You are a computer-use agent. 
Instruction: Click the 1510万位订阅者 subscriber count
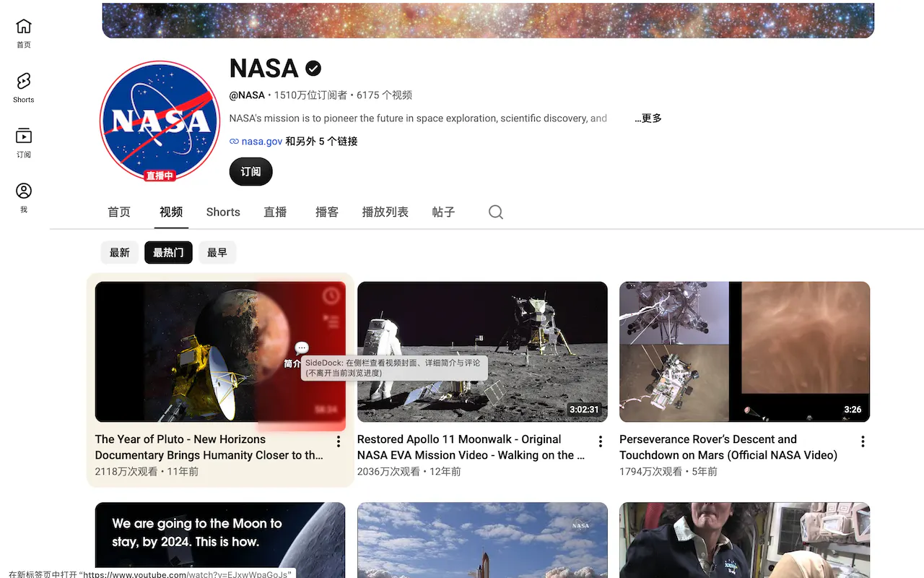pos(310,95)
